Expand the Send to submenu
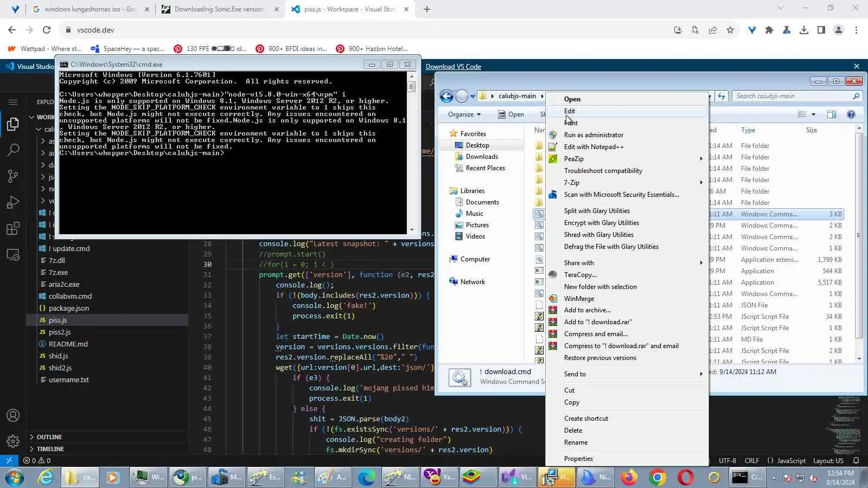This screenshot has width=868, height=488. (628, 374)
